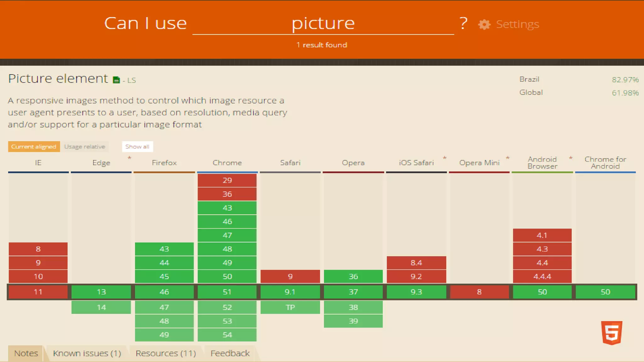Image resolution: width=644 pixels, height=362 pixels.
Task: Click the Settings text link
Action: pyautogui.click(x=517, y=25)
